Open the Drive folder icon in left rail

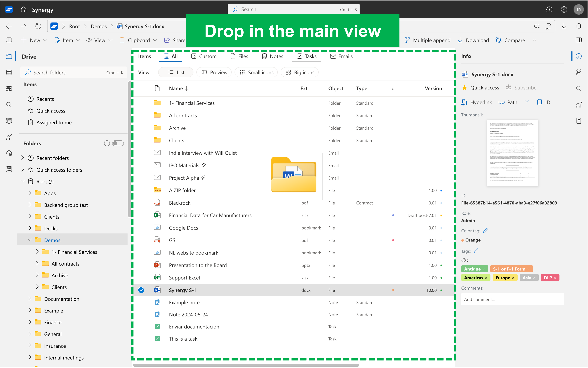pos(9,56)
